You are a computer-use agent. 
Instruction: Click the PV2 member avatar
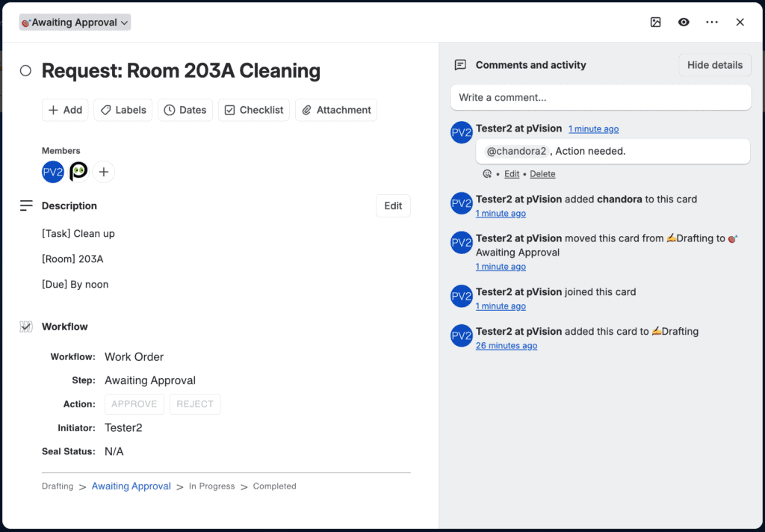point(53,172)
